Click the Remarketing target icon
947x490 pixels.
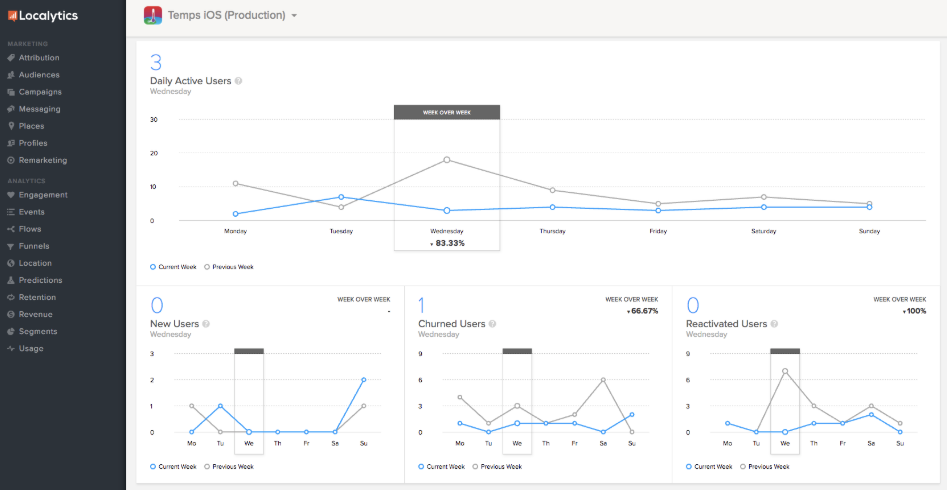pos(10,160)
